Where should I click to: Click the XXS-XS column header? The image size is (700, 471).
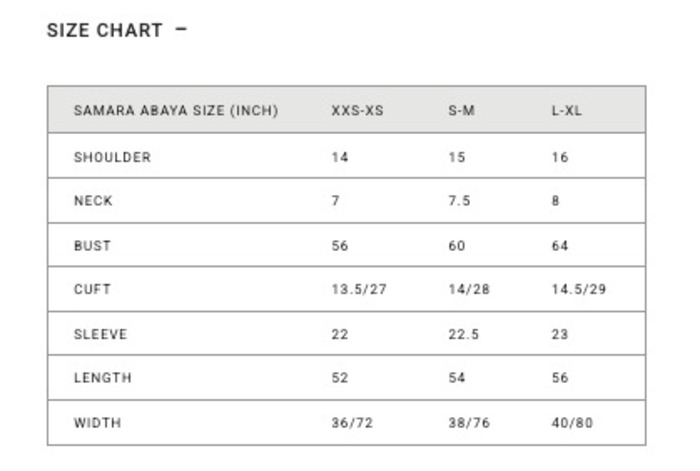click(x=357, y=110)
